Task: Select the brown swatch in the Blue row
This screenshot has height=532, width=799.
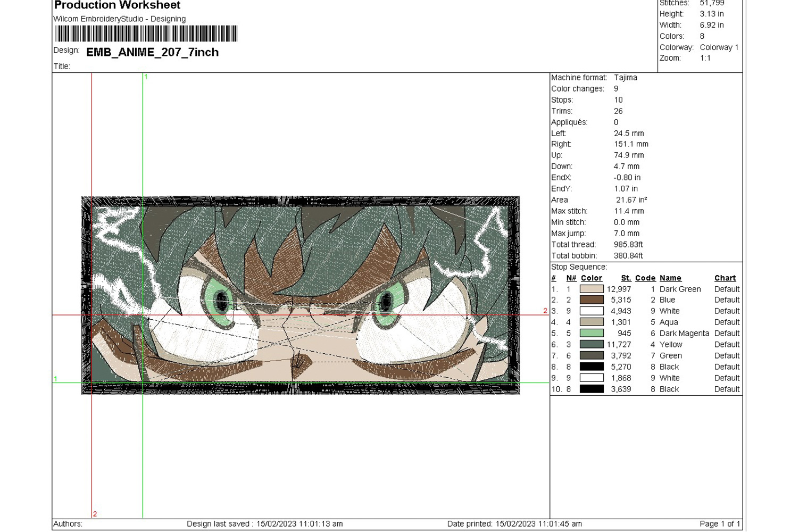Action: [x=591, y=300]
